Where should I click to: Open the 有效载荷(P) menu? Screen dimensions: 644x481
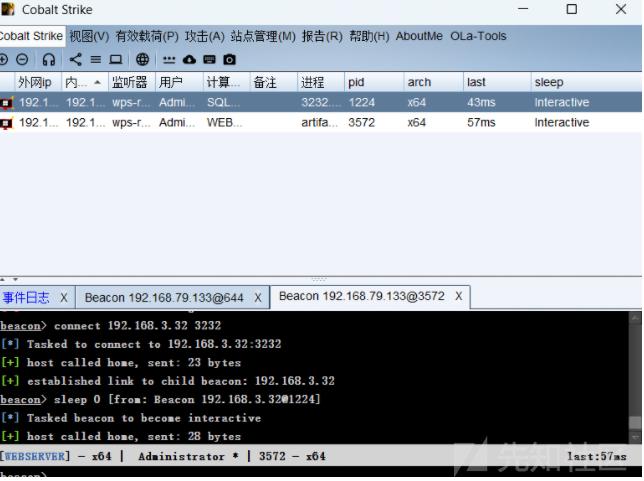(x=147, y=36)
